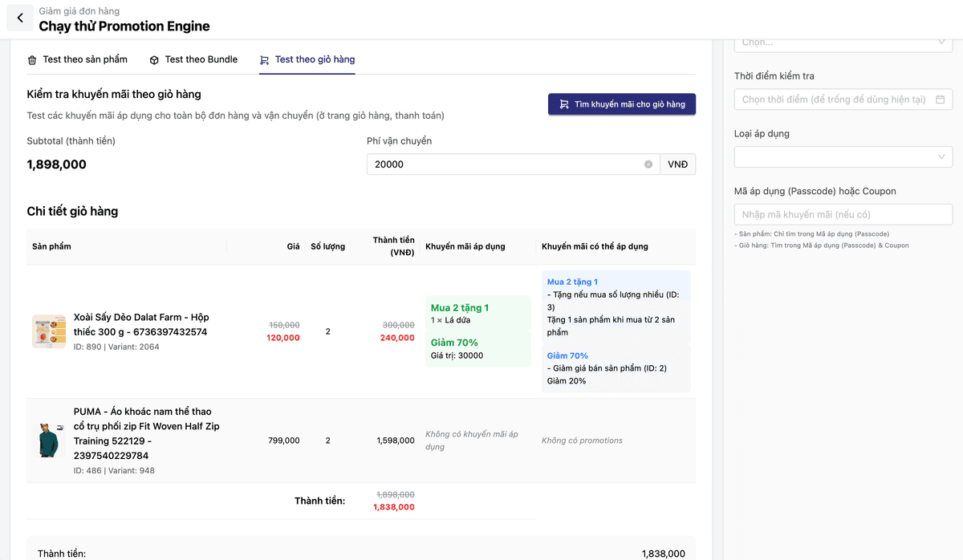This screenshot has width=963, height=560.
Task: Click the applied Mua 2 tặng 1 promotion
Action: point(460,308)
